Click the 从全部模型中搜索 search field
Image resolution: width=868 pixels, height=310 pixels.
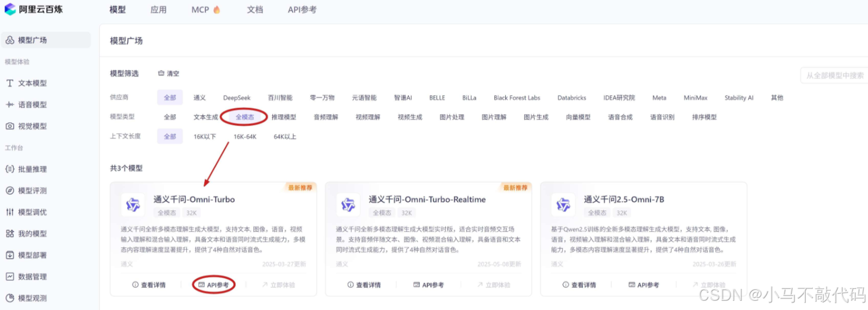click(834, 76)
